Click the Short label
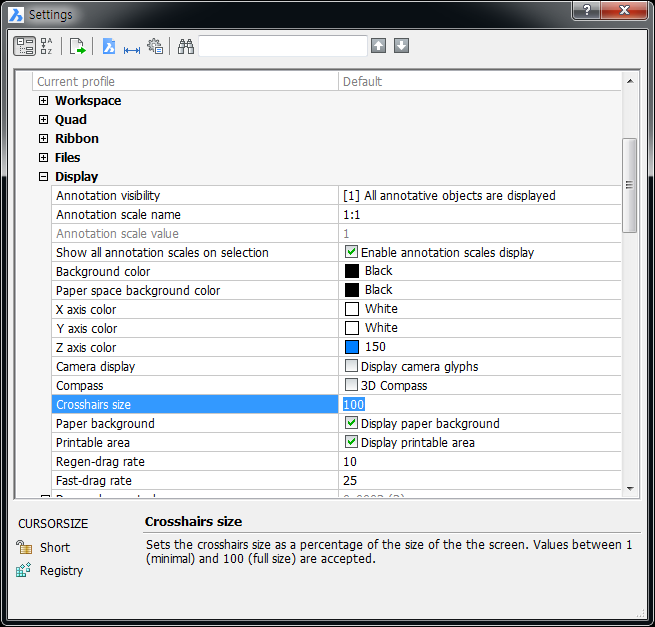Viewport: 655px width, 627px height. 55,547
